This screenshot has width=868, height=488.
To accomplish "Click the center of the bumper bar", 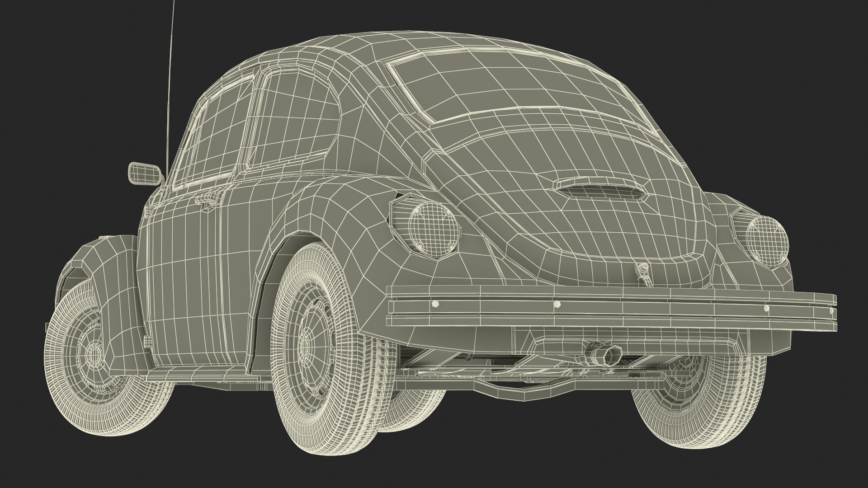I will 610,308.
